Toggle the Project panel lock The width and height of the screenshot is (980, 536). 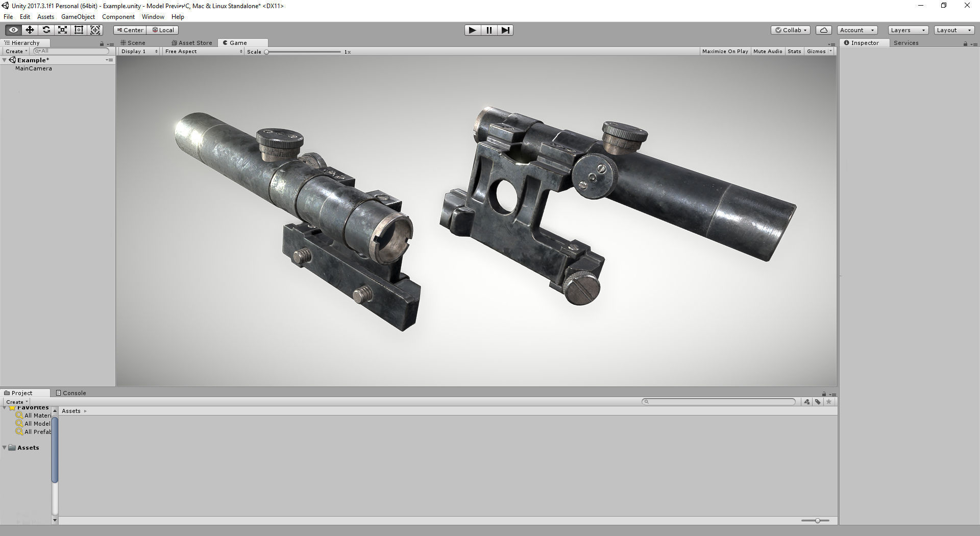tap(824, 394)
